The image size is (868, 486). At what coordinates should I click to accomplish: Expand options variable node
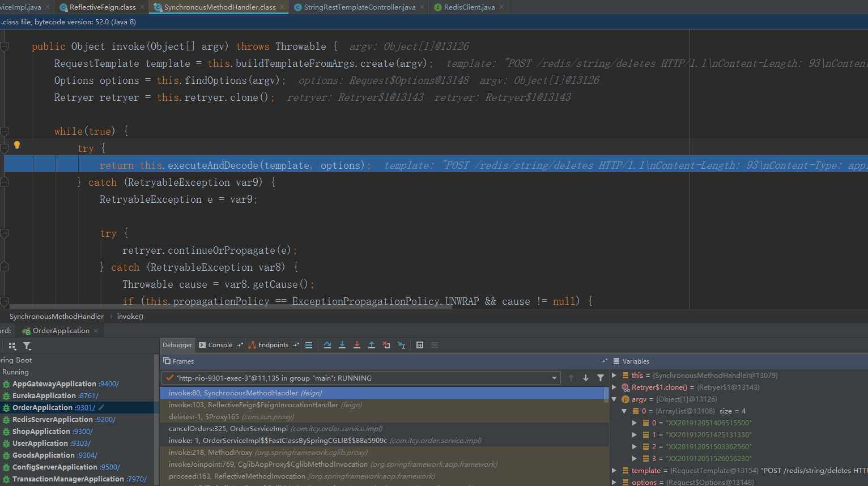click(x=614, y=482)
